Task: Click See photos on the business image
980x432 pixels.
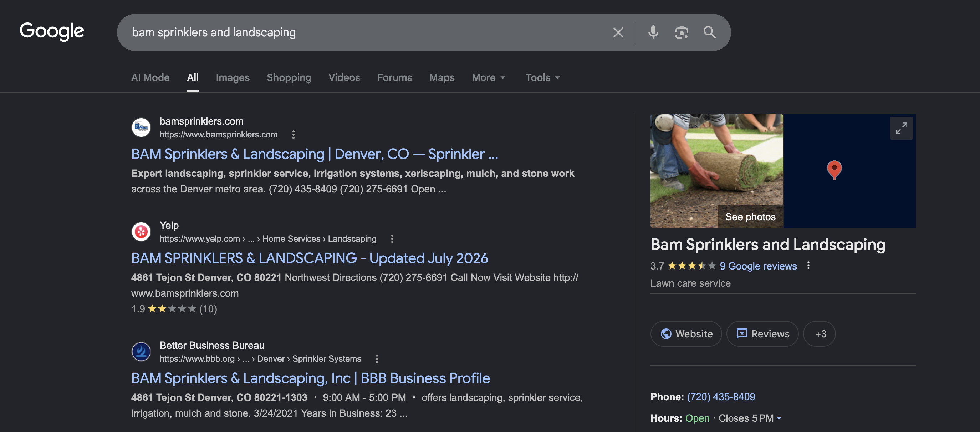Action: (x=750, y=217)
